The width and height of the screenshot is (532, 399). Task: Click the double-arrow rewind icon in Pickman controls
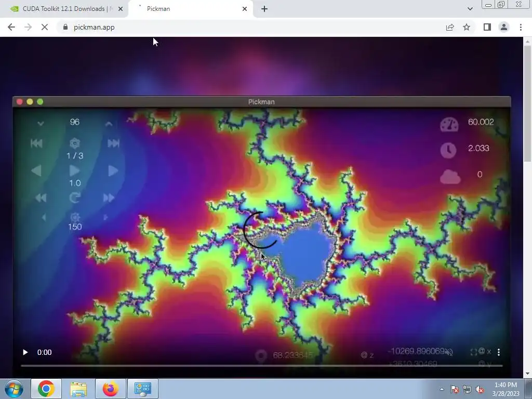click(41, 198)
